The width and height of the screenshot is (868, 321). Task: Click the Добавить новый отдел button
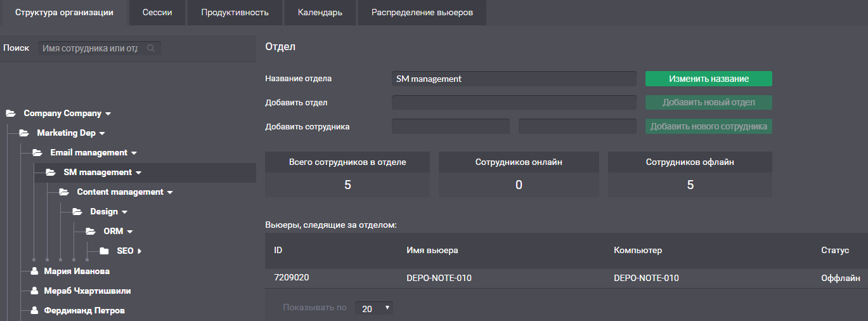coord(708,103)
